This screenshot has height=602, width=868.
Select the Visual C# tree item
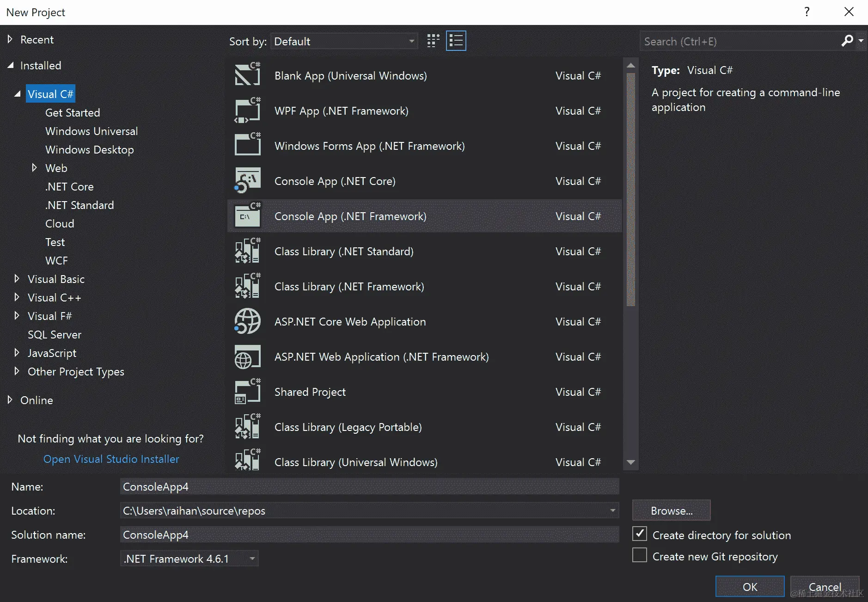50,94
